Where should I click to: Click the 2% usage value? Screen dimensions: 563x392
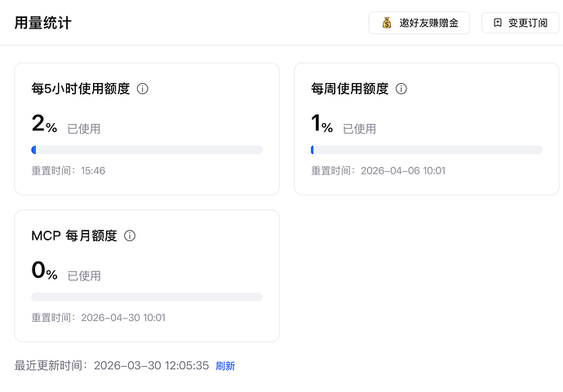coord(44,123)
